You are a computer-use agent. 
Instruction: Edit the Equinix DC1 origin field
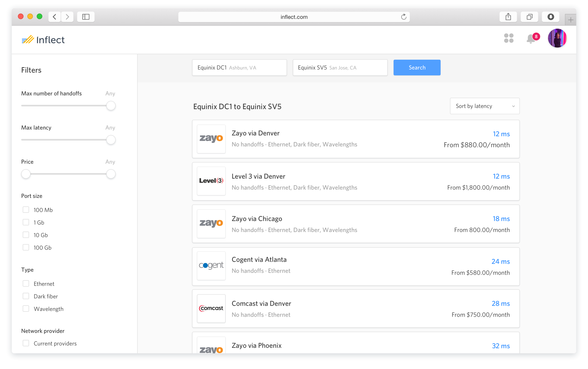pos(239,68)
